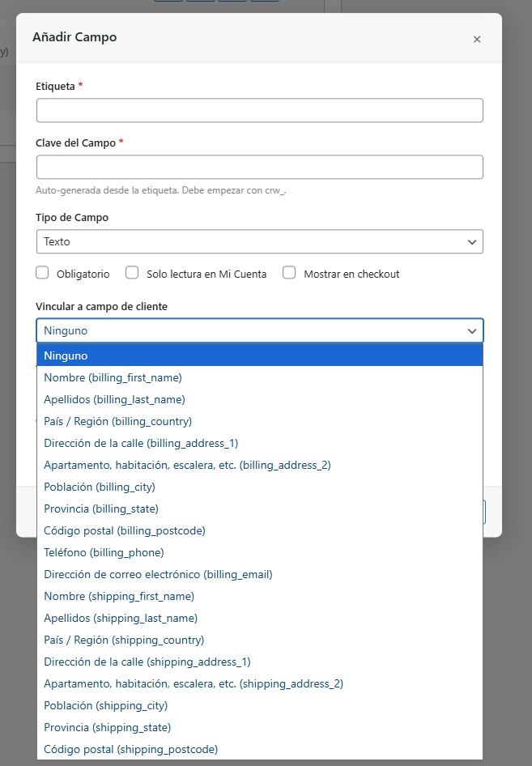Select Código postal (billing_postcode)
Screen dimensions: 532x766
coord(125,530)
